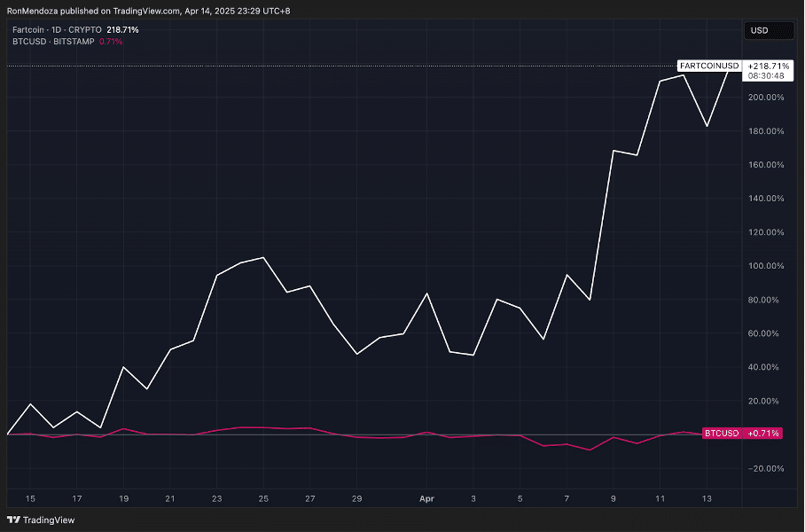
Task: Click the 120.00% price axis label
Action: tap(766, 232)
